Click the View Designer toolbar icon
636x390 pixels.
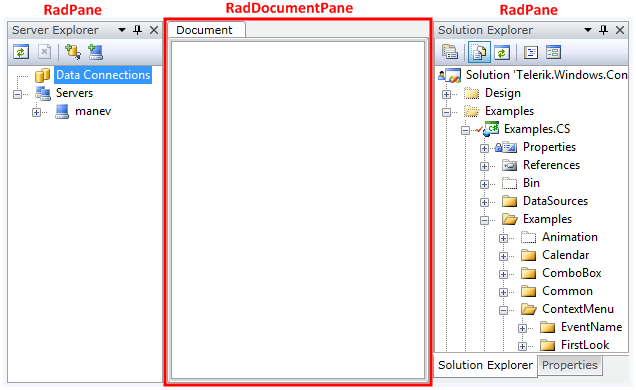(553, 52)
